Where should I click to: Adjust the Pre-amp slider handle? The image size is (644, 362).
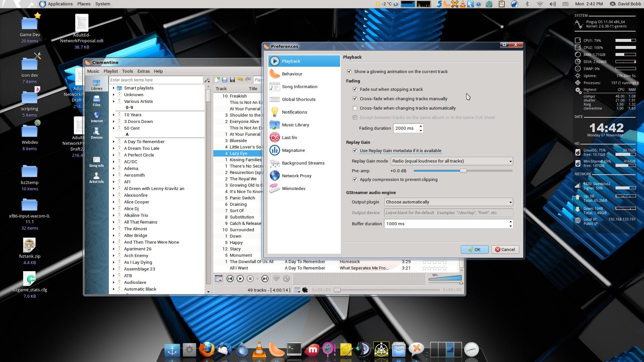pyautogui.click(x=463, y=171)
